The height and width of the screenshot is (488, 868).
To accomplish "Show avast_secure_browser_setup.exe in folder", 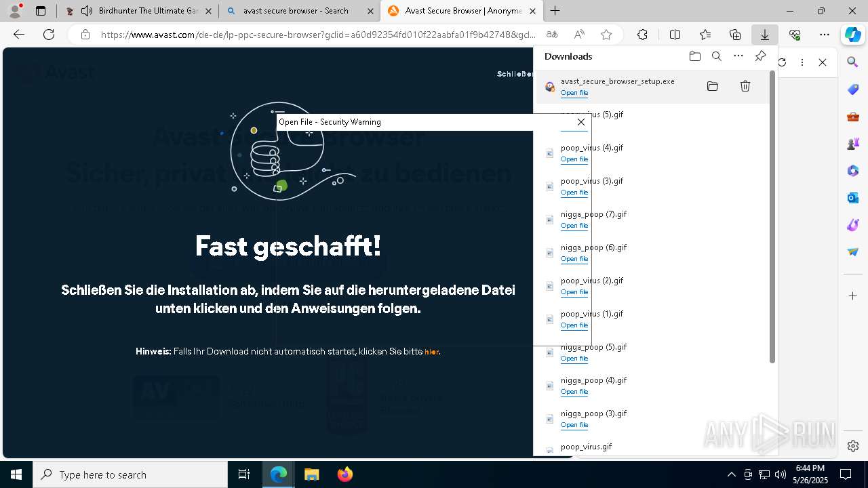I will point(712,86).
